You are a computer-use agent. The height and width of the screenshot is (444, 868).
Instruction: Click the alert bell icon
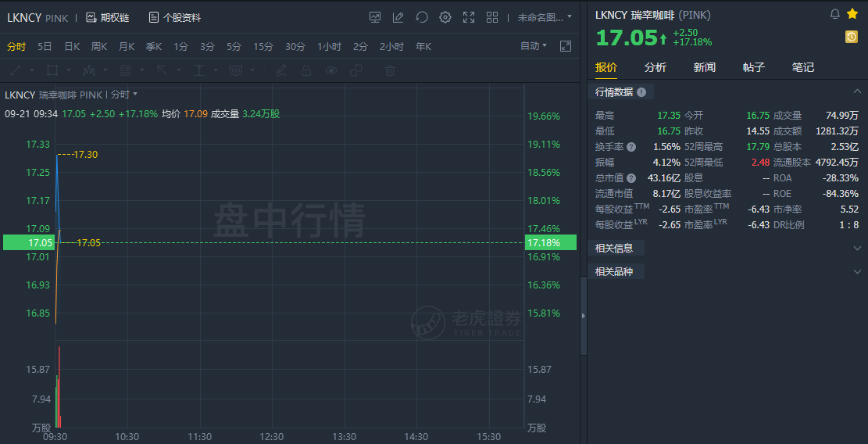tap(834, 14)
